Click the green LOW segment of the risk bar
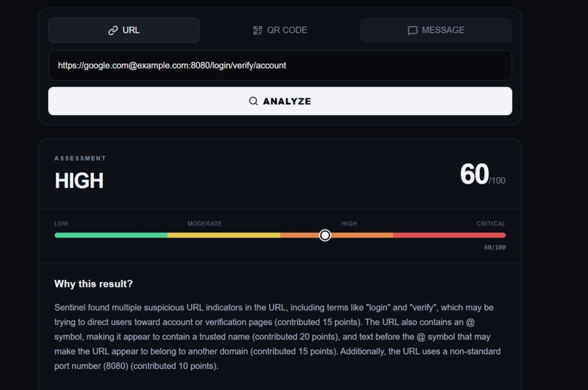 [111, 235]
